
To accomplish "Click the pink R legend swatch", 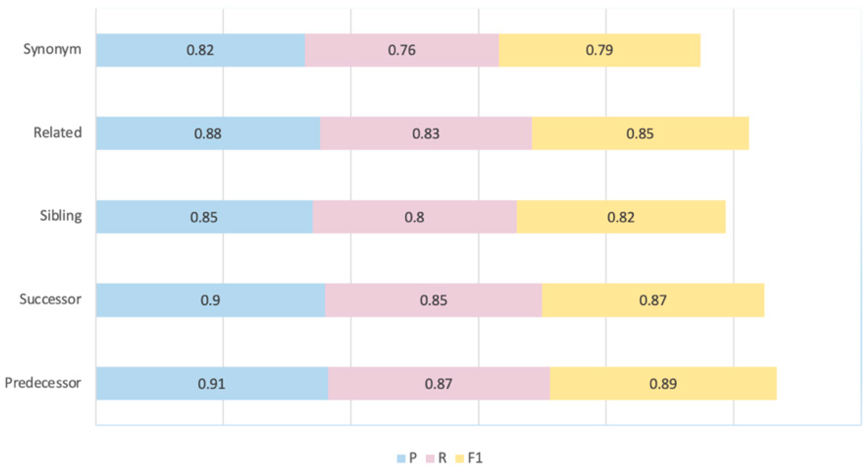I will tap(430, 459).
